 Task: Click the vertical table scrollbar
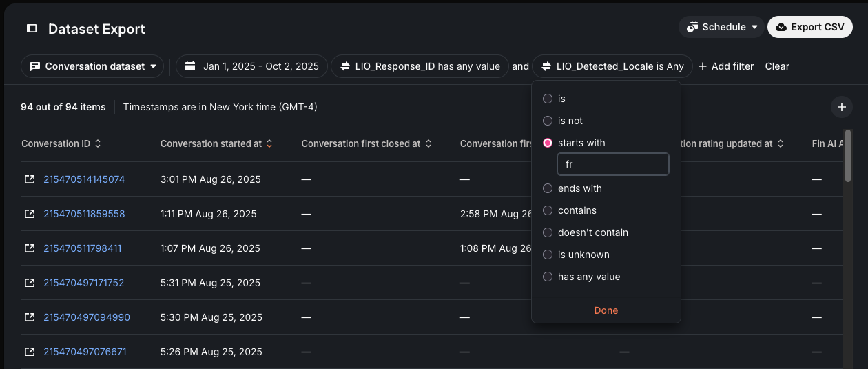click(x=848, y=156)
